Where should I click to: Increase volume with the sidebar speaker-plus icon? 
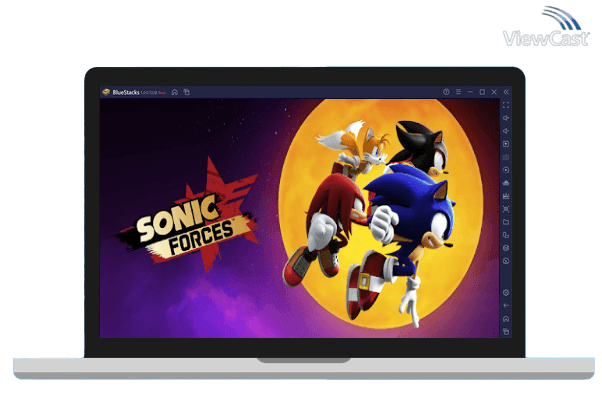506,118
